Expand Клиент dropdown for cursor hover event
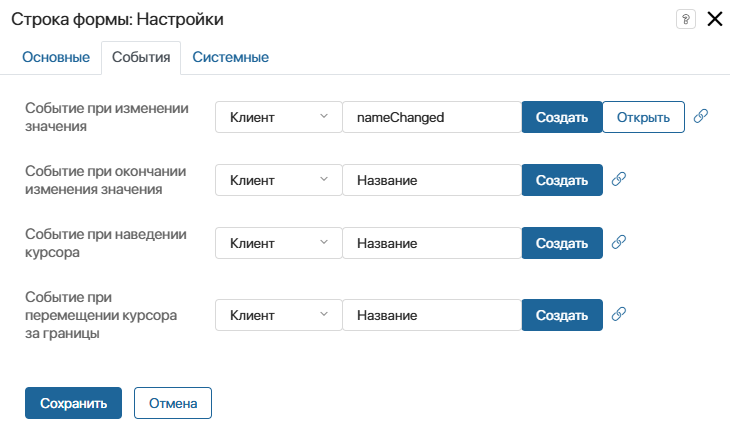 coord(278,243)
